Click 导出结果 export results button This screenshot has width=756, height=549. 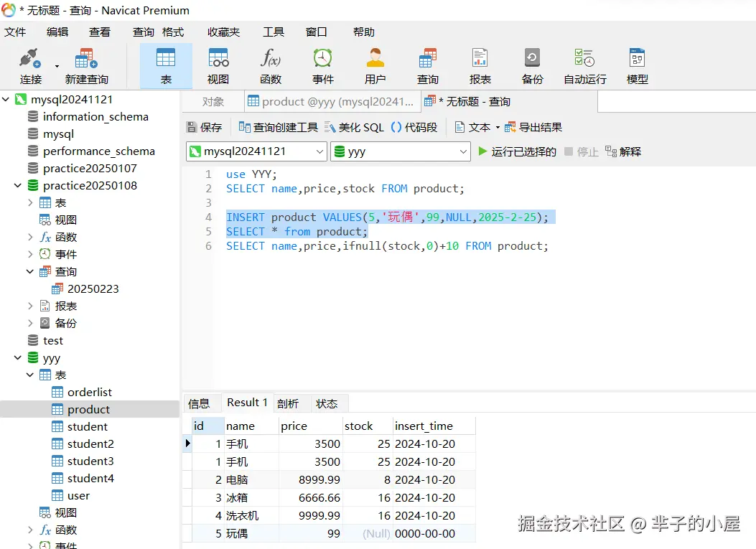[533, 127]
